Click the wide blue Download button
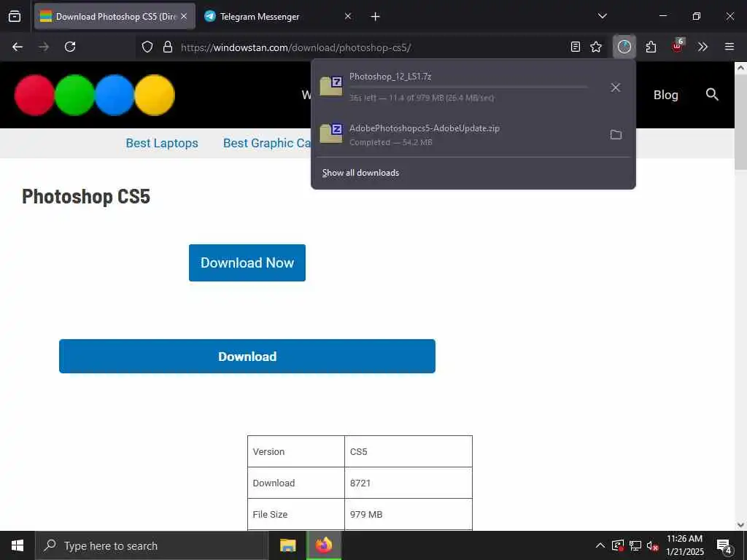Viewport: 747px width, 560px height. click(247, 356)
